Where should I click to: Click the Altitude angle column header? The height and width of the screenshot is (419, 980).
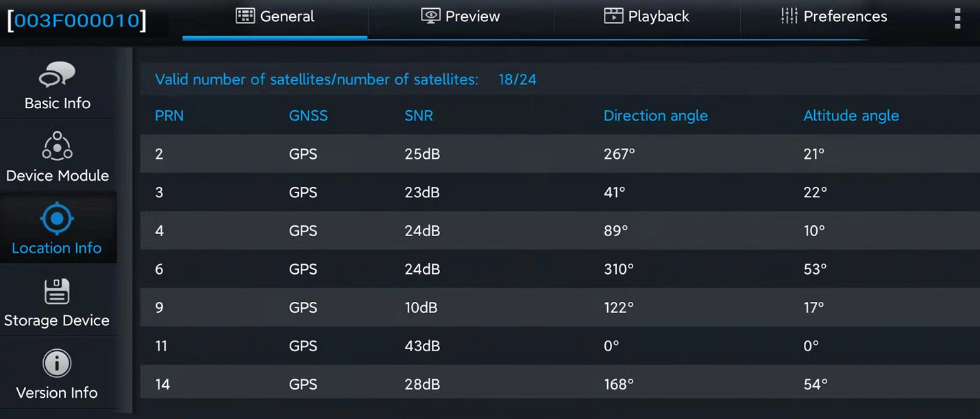coord(850,116)
